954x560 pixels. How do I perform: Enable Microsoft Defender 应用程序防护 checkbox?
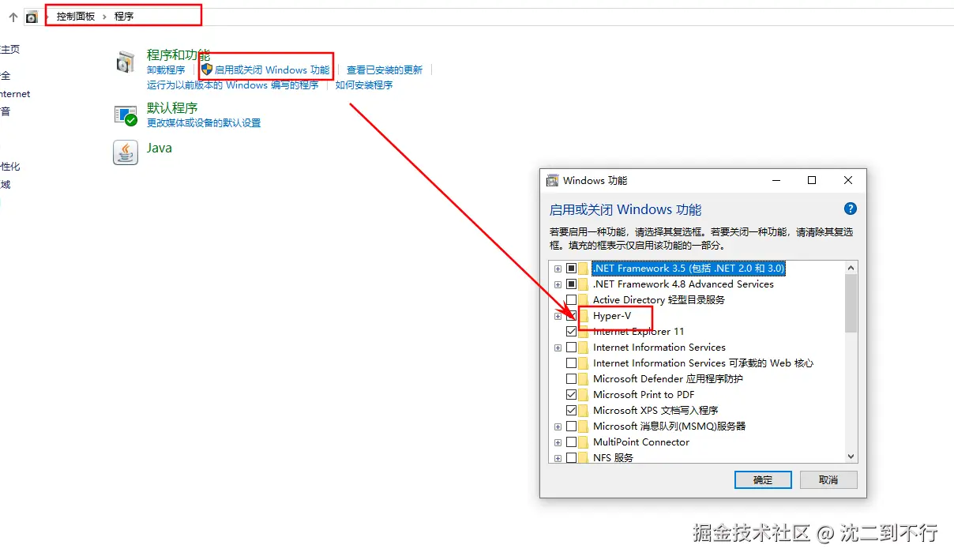(571, 379)
